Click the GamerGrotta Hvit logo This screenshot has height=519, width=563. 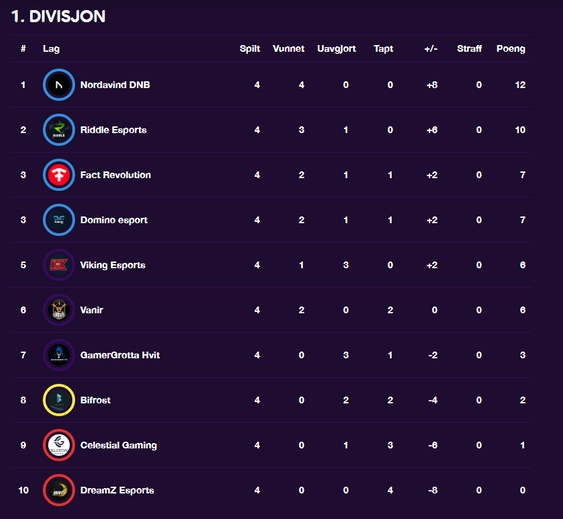[x=59, y=355]
